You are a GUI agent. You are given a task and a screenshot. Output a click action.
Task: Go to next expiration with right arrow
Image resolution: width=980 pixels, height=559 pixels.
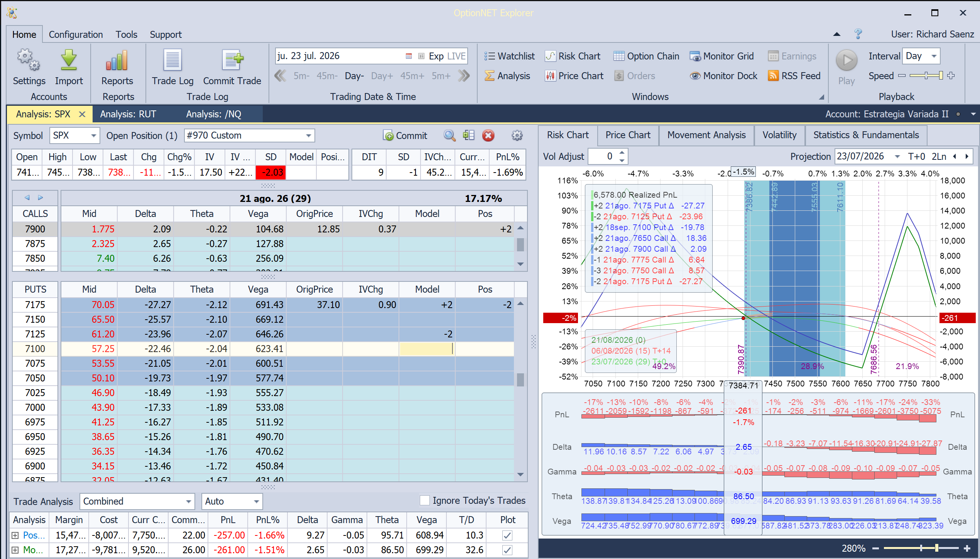(41, 198)
